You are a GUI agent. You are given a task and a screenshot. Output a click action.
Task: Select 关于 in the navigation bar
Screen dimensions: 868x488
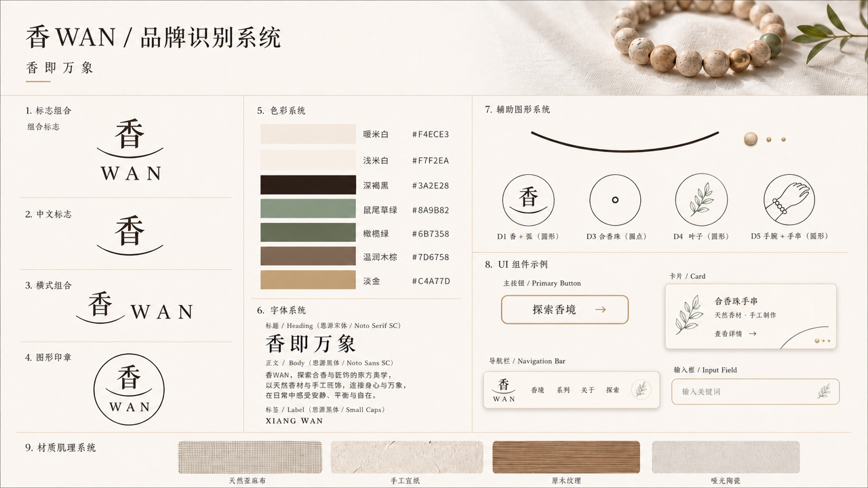[x=588, y=390]
